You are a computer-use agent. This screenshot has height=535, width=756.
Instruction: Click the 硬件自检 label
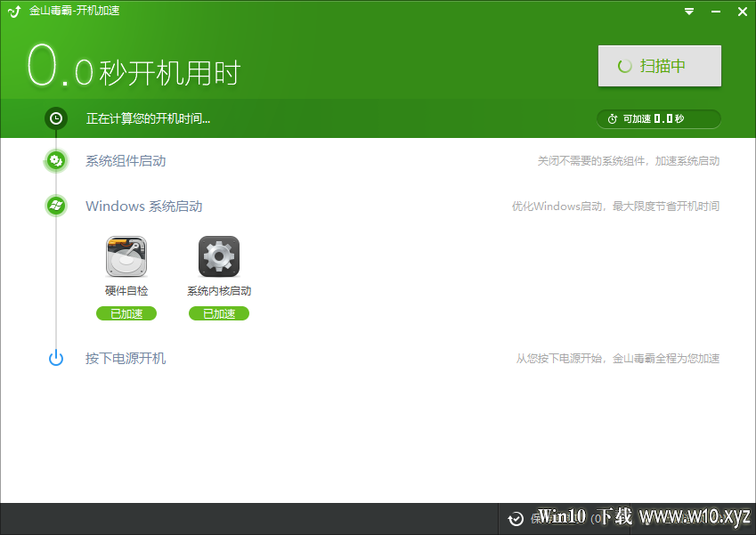[x=126, y=290]
